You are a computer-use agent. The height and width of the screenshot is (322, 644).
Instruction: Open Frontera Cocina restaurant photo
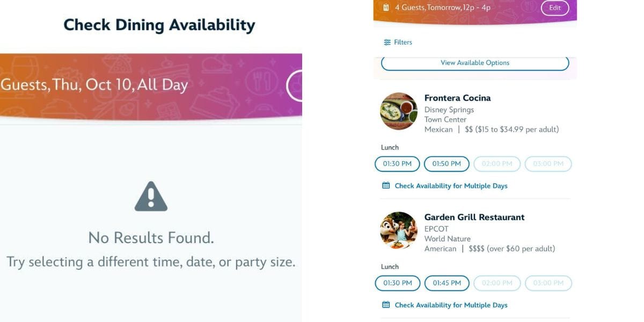(x=399, y=112)
